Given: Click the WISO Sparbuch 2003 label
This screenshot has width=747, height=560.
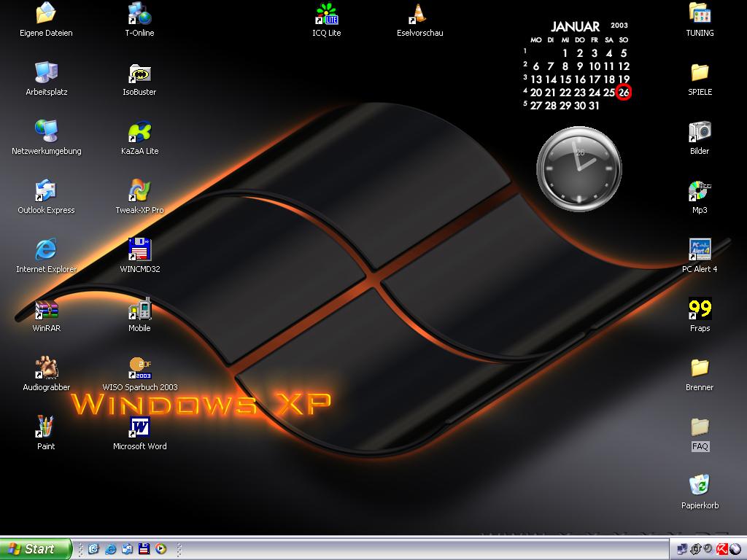Looking at the screenshot, I should pyautogui.click(x=139, y=387).
